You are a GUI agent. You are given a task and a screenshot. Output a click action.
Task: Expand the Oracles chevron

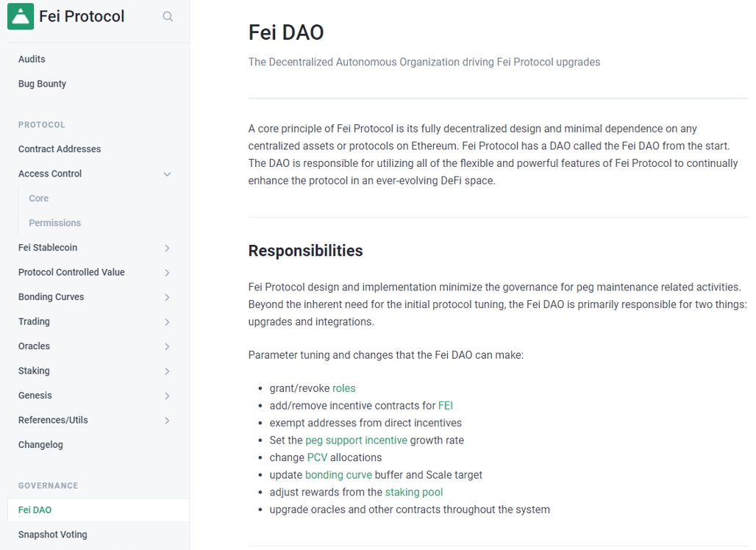(167, 346)
